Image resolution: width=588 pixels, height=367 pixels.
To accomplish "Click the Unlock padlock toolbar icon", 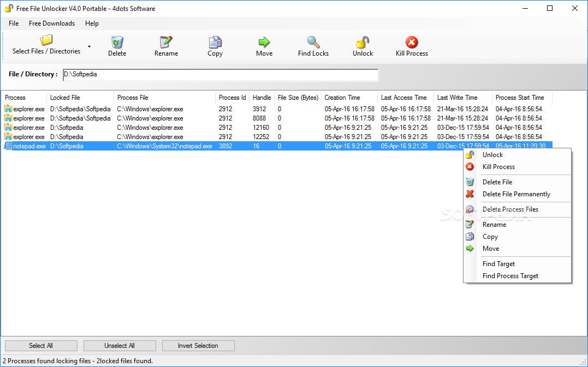I will tap(363, 42).
